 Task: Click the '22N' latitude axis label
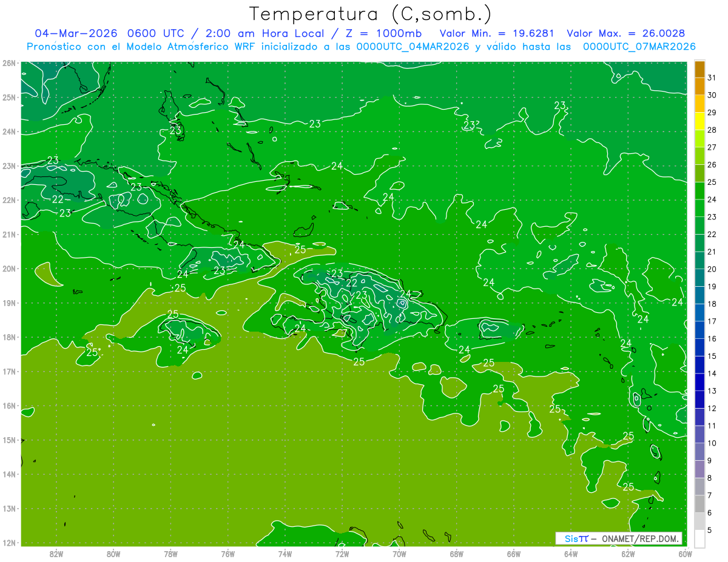(x=8, y=200)
